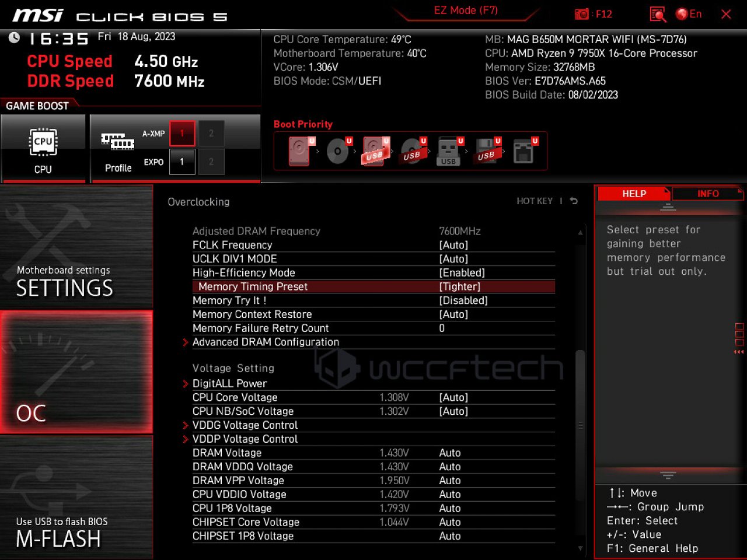Screen dimensions: 747x560
Task: Click the Game Boost CPU chip icon
Action: pos(43,142)
